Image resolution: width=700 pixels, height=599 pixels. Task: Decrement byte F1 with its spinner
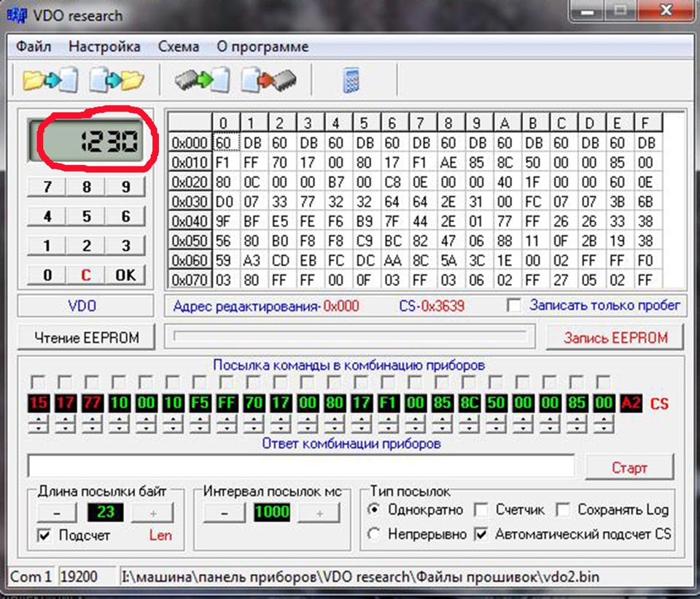[389, 428]
